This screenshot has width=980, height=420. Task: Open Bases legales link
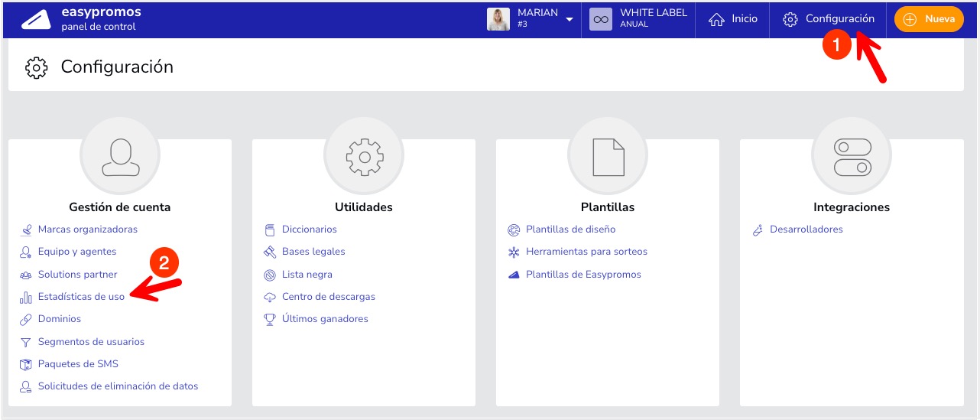[x=313, y=252]
